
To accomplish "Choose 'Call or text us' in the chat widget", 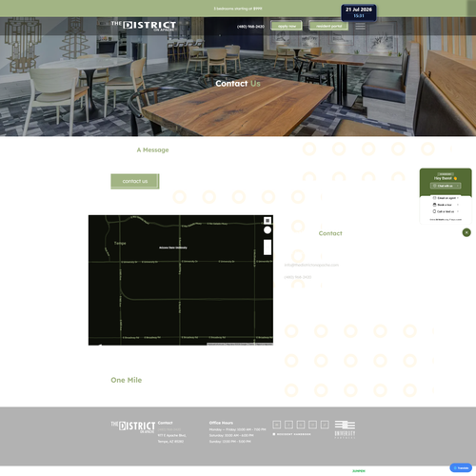I will tap(446, 211).
